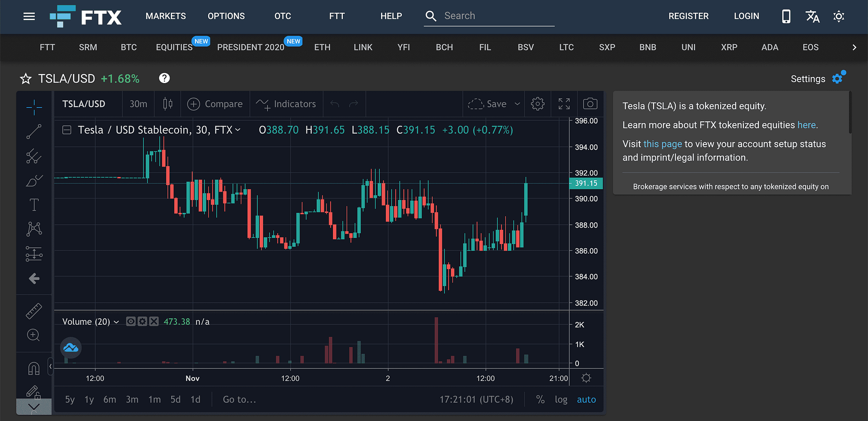
Task: Set range to 1d
Action: pyautogui.click(x=196, y=400)
